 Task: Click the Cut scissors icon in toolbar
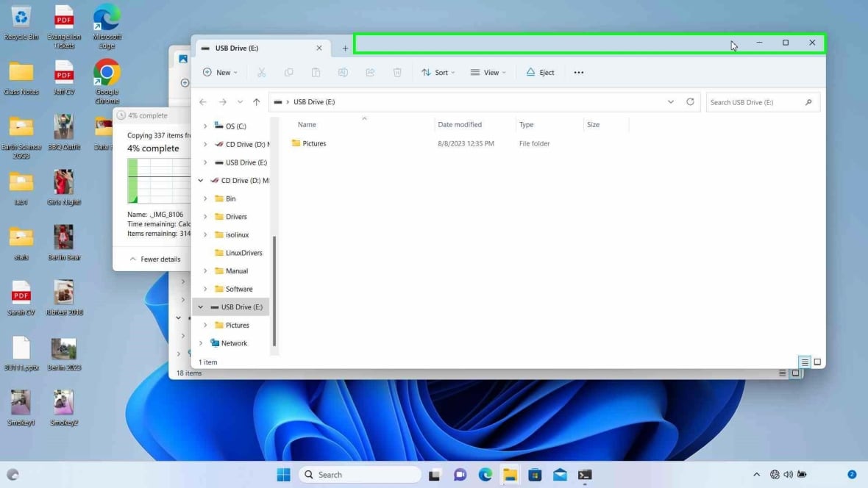click(261, 73)
